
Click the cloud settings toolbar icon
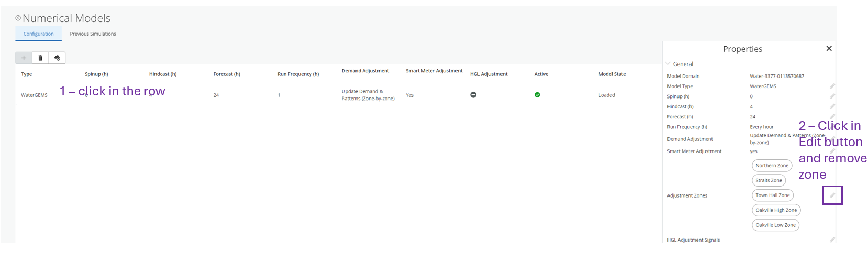coord(57,58)
